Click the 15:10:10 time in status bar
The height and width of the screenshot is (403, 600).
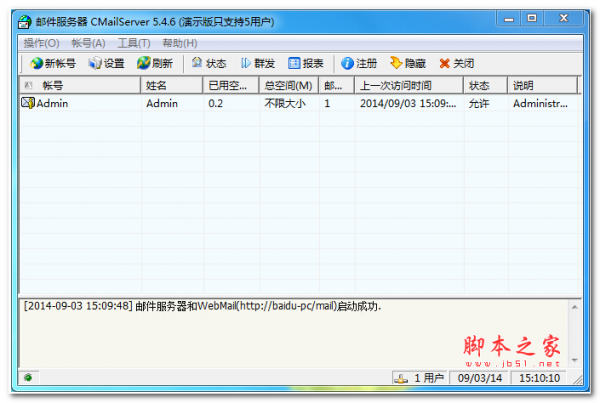point(540,378)
